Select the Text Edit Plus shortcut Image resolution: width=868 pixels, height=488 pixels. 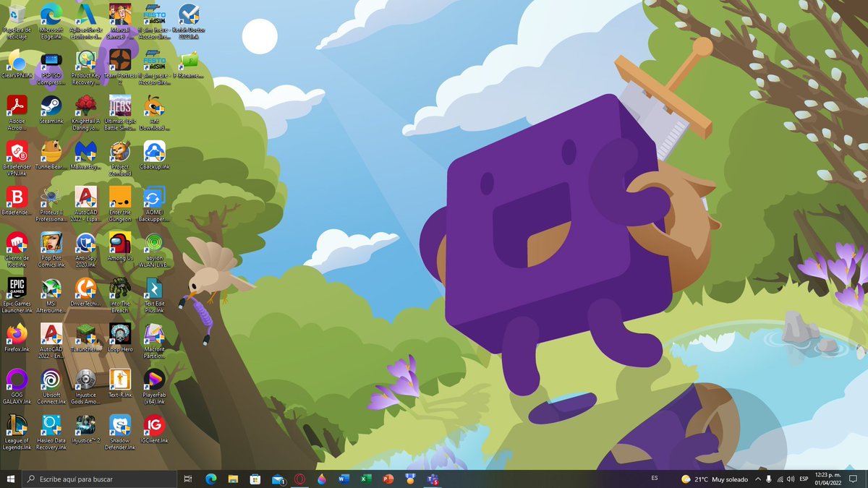pyautogui.click(x=154, y=296)
